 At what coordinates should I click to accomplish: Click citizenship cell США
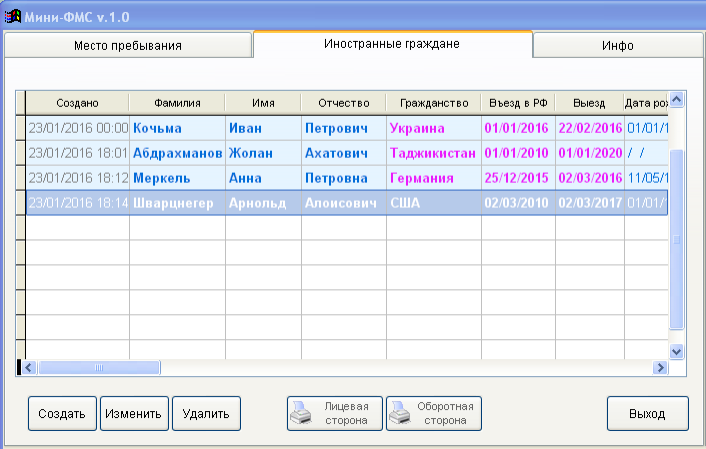pyautogui.click(x=434, y=203)
